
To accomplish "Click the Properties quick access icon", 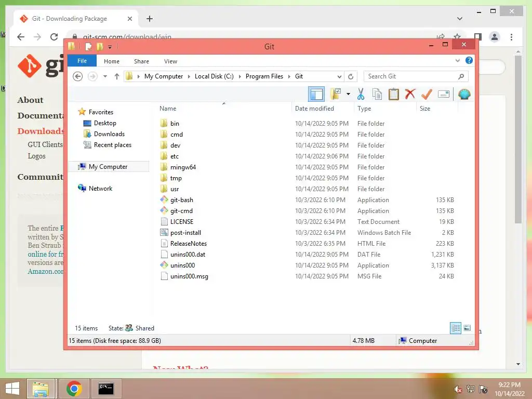I will click(88, 46).
